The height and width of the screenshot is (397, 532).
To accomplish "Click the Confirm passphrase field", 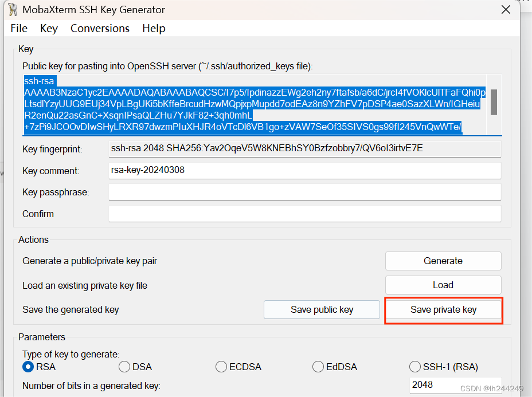I will click(304, 214).
